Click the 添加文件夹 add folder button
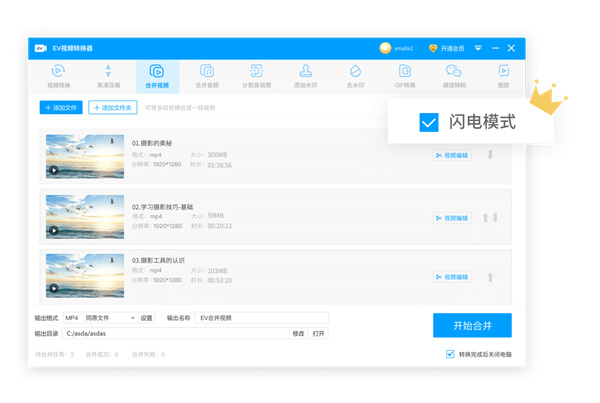This screenshot has width=600, height=403. [113, 108]
